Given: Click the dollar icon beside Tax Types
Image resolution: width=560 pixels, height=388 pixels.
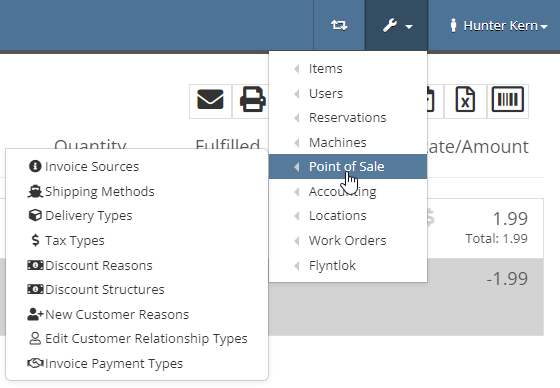Looking at the screenshot, I should (35, 240).
